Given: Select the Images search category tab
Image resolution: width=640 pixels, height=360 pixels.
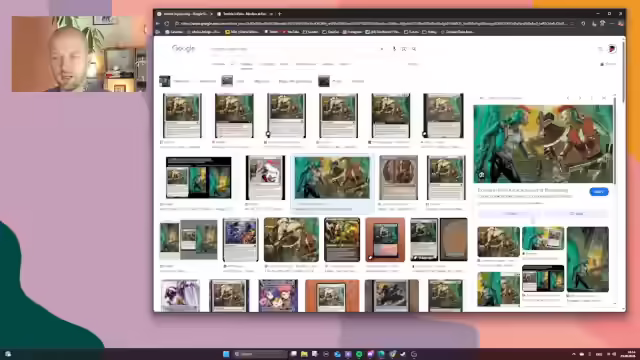Looking at the screenshot, I should [246, 64].
